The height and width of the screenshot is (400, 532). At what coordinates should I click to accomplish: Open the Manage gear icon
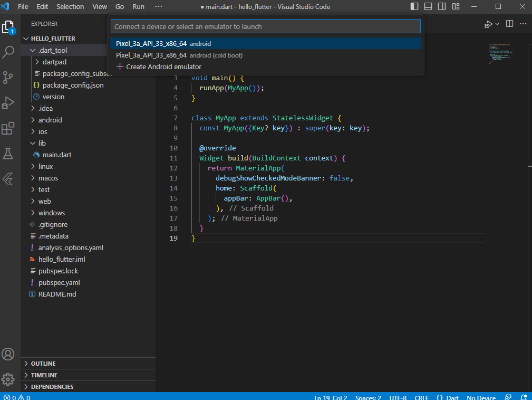click(x=8, y=379)
